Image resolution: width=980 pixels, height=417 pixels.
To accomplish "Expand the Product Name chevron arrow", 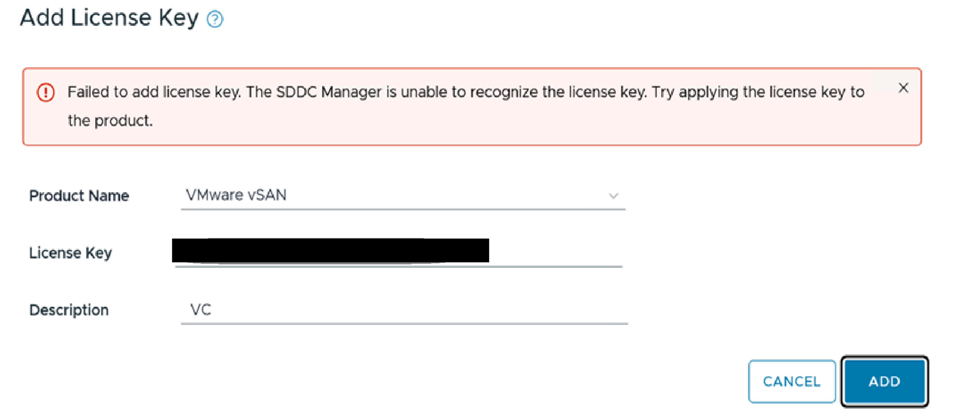I will click(x=613, y=196).
